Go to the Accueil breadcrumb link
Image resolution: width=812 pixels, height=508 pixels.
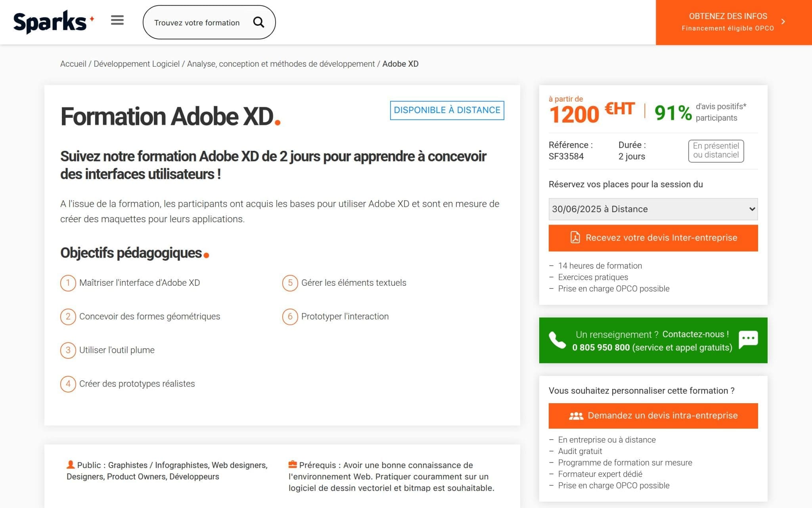(x=73, y=64)
